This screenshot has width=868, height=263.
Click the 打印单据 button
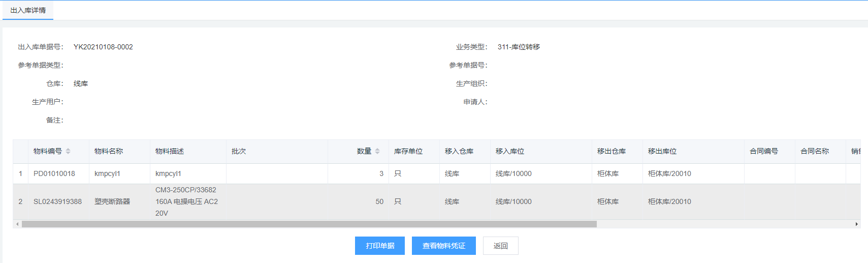pyautogui.click(x=379, y=246)
